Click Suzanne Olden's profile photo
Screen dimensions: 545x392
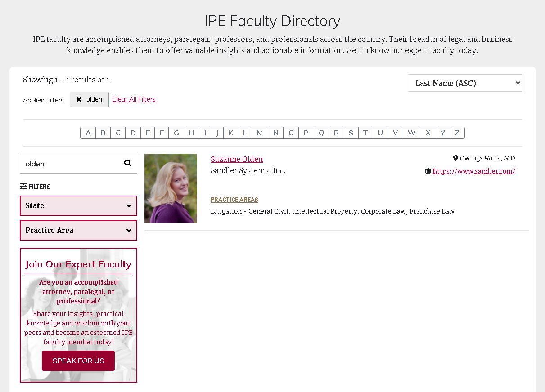171,188
